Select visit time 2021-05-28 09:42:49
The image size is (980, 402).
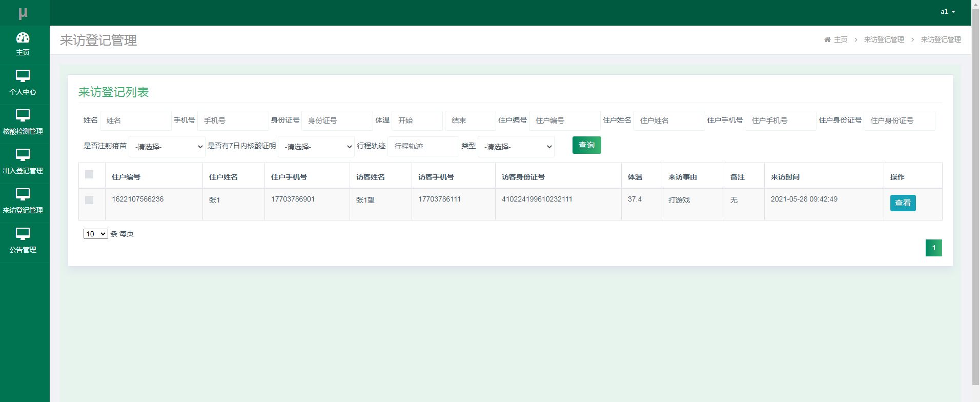pos(804,199)
